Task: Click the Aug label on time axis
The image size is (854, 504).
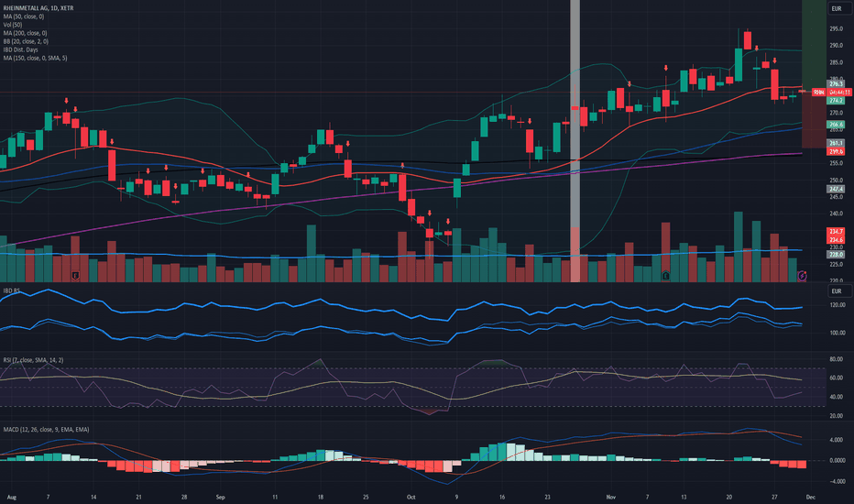Action: 12,497
